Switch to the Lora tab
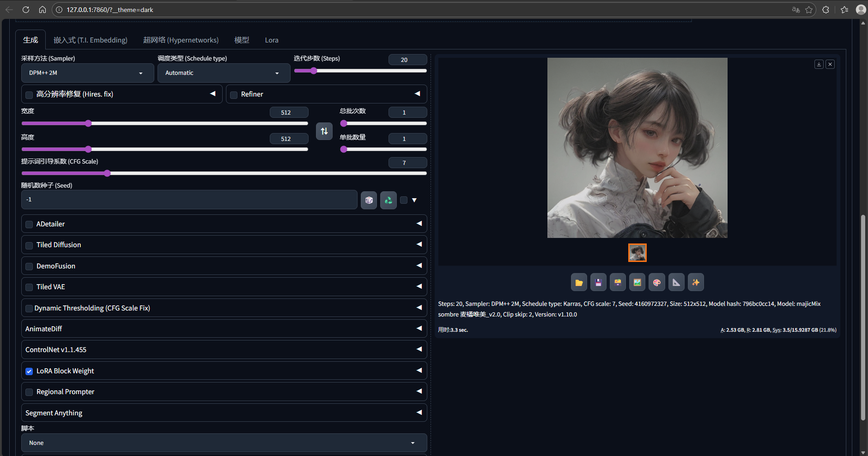The height and width of the screenshot is (456, 868). pos(272,40)
